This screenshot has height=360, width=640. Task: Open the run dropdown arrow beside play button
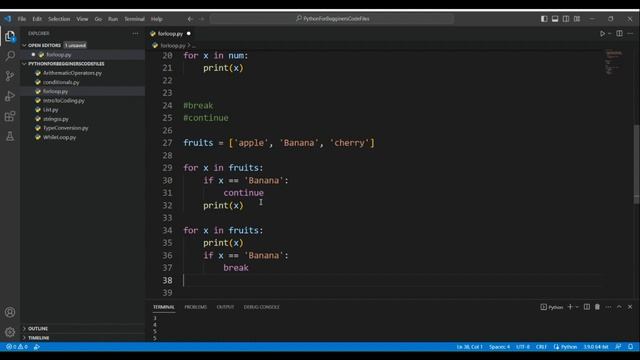point(610,33)
